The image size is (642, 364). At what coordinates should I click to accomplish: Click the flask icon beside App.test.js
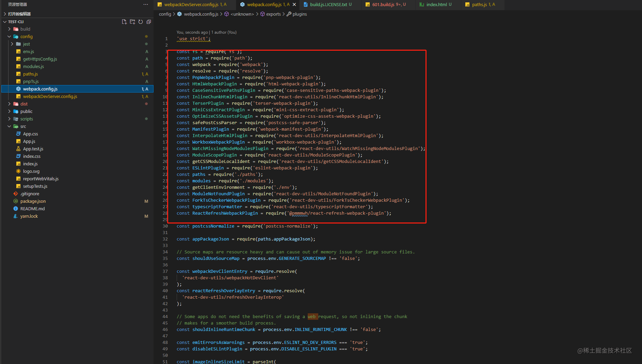tap(18, 149)
